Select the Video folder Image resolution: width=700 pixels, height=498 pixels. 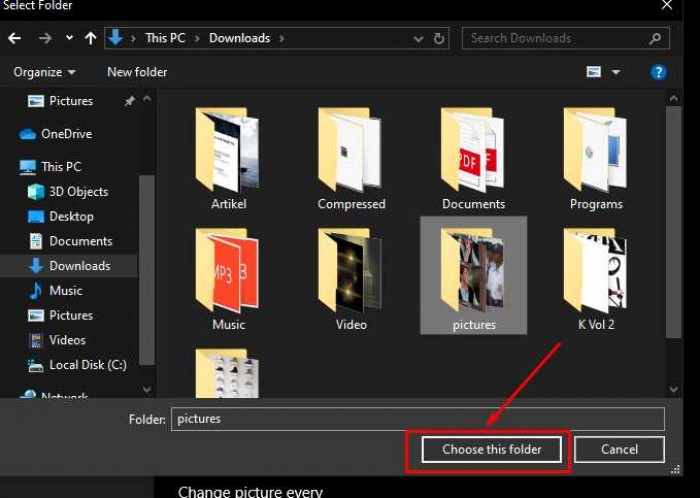tap(351, 279)
